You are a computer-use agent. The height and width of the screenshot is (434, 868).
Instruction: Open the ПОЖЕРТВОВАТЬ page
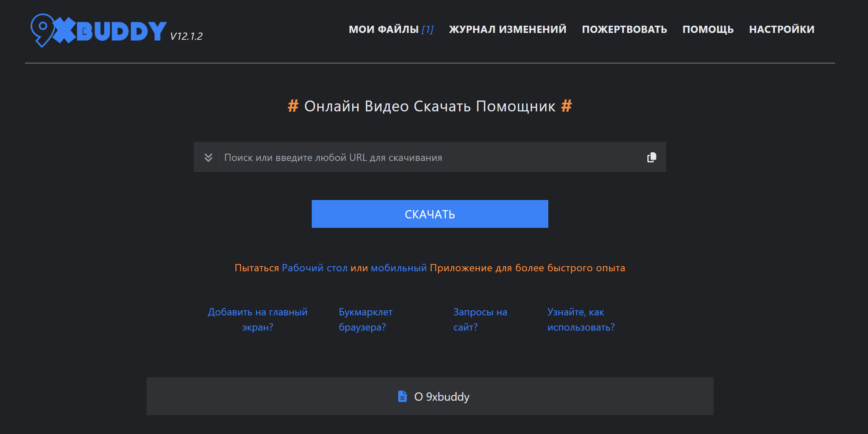click(x=624, y=29)
